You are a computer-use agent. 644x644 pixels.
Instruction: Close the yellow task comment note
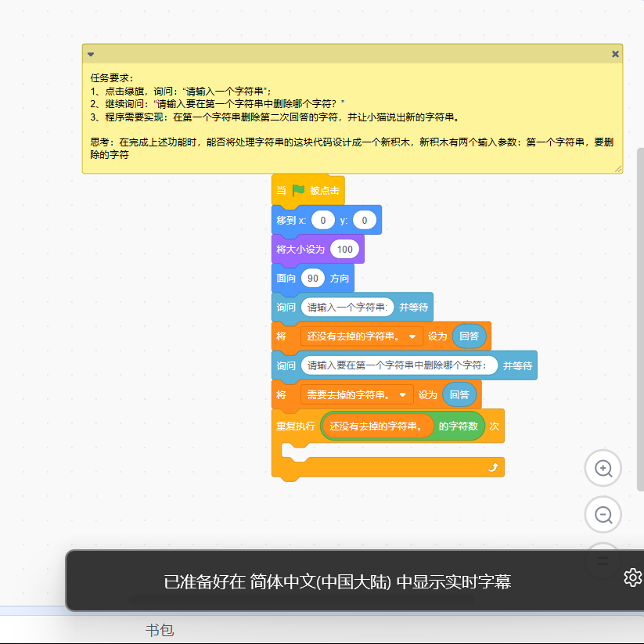click(x=615, y=54)
